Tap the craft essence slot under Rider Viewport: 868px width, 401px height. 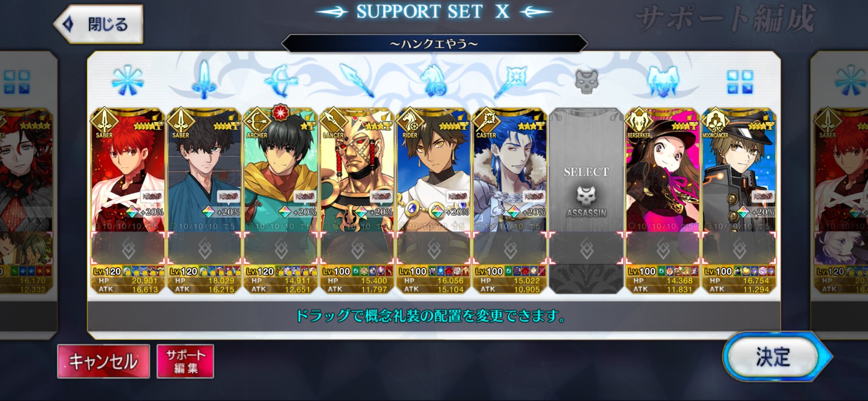pos(433,249)
